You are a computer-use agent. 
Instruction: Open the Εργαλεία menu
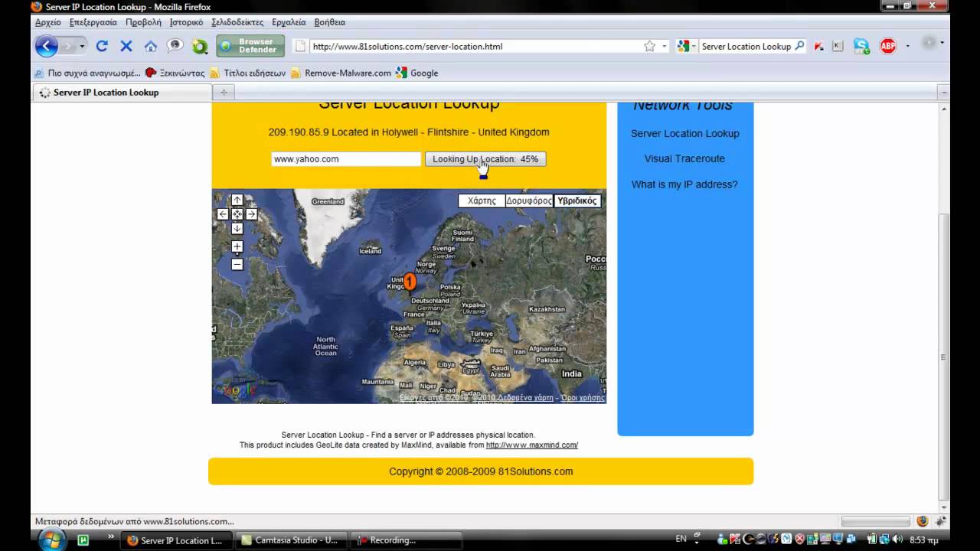289,22
